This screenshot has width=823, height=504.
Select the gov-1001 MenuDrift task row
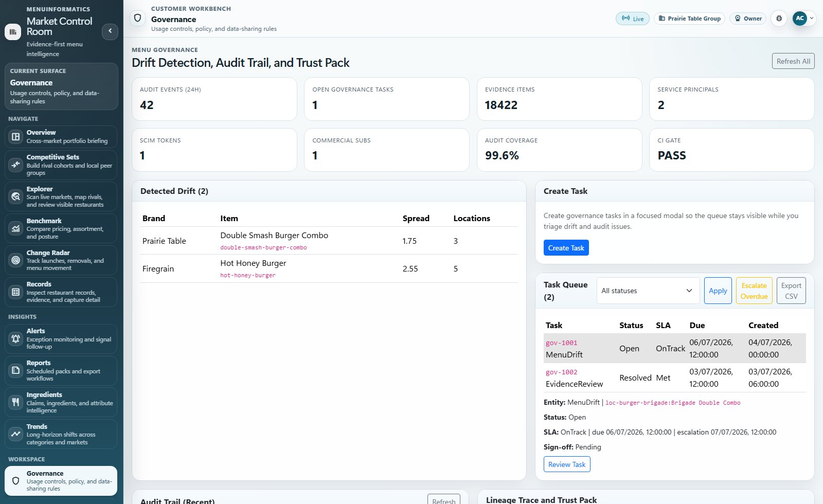point(675,348)
